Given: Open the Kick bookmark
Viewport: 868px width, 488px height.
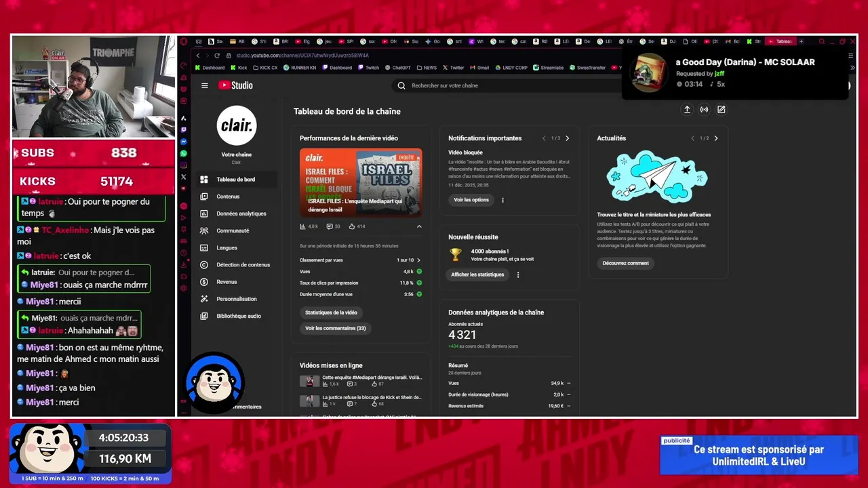Looking at the screenshot, I should [x=239, y=68].
